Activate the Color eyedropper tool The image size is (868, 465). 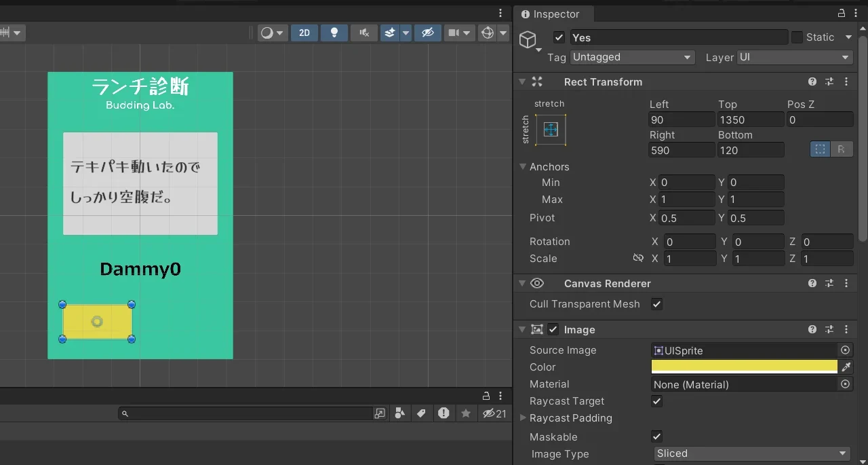pyautogui.click(x=846, y=367)
